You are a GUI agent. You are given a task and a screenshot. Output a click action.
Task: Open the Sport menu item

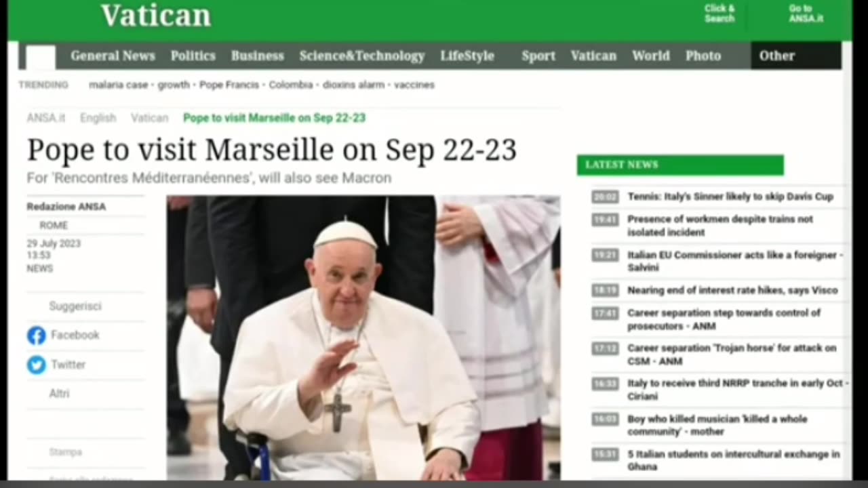coord(538,56)
